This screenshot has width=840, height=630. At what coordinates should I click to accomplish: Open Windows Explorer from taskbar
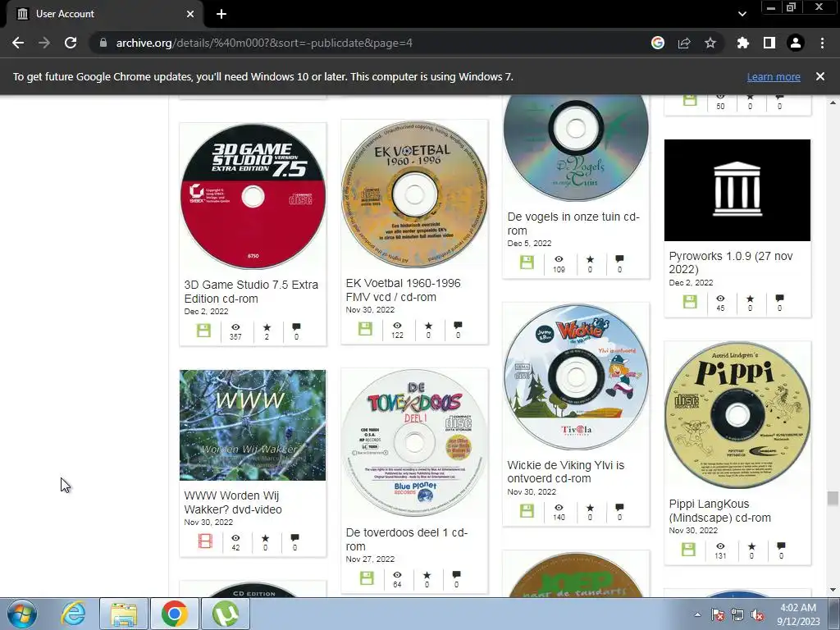click(x=124, y=614)
